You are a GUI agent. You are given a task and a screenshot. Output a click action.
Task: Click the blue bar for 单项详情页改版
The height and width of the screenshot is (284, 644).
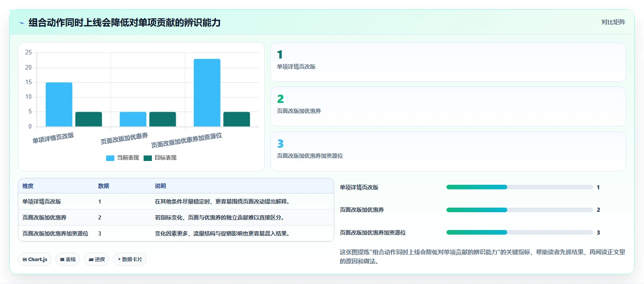click(59, 104)
